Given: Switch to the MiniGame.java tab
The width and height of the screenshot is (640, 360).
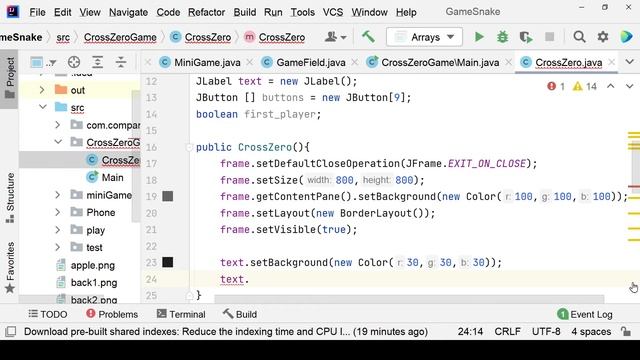Looking at the screenshot, I should point(200,62).
